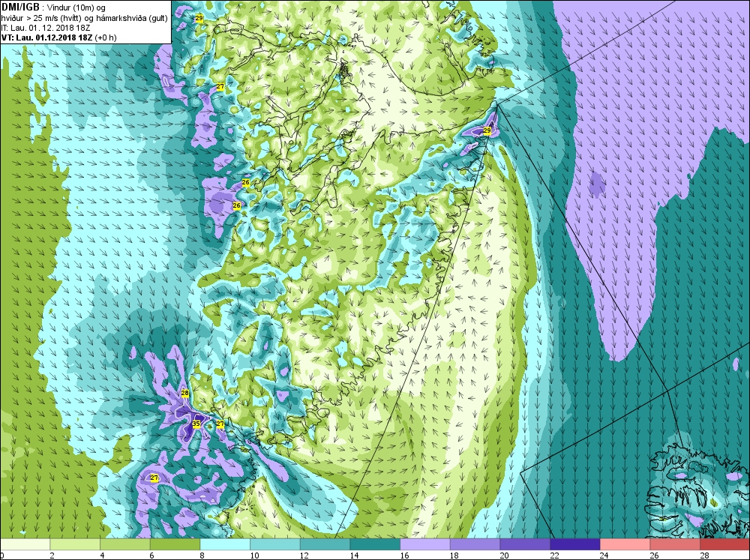Viewport: 750px width, 560px height.
Task: Click the 12–14 m/s legend color swatch
Action: (325, 545)
